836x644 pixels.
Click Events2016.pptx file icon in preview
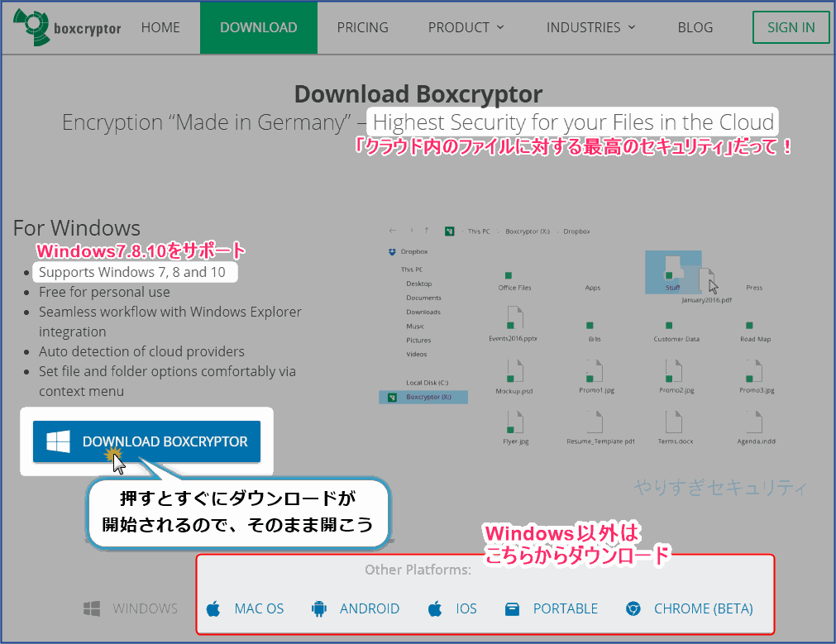tap(514, 317)
